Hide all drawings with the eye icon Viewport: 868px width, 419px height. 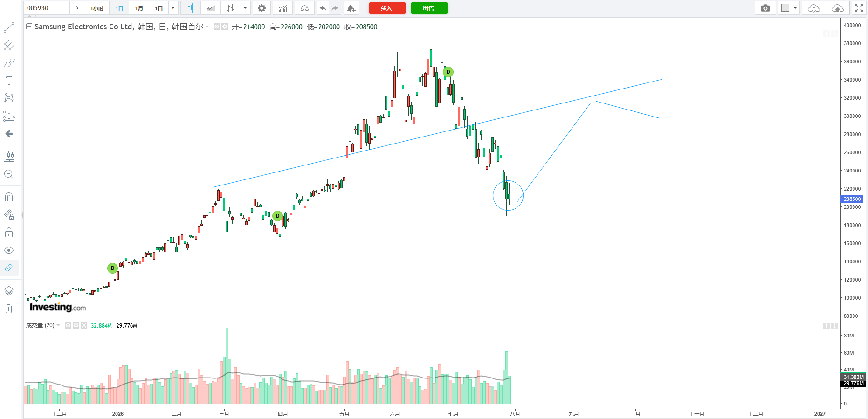pyautogui.click(x=9, y=250)
